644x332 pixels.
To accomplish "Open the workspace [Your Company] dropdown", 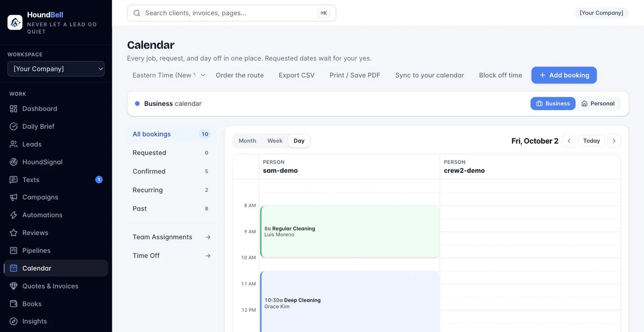I will (56, 69).
